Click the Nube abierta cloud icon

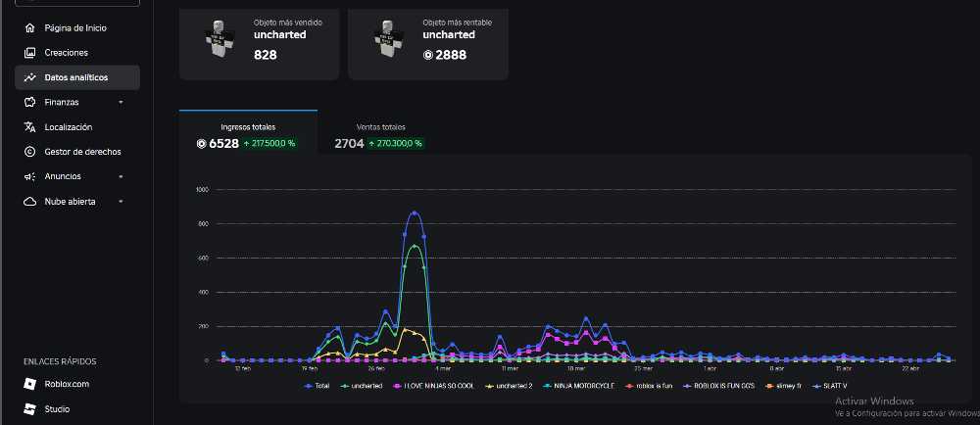click(x=29, y=202)
